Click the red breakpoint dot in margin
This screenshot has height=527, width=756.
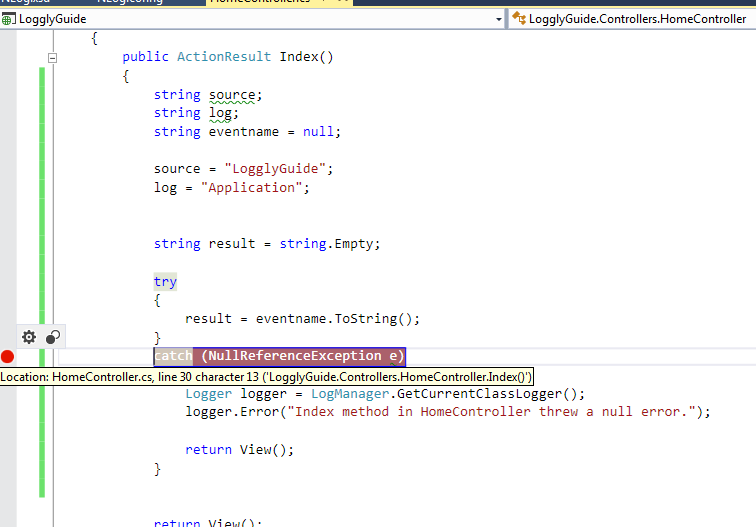click(8, 356)
